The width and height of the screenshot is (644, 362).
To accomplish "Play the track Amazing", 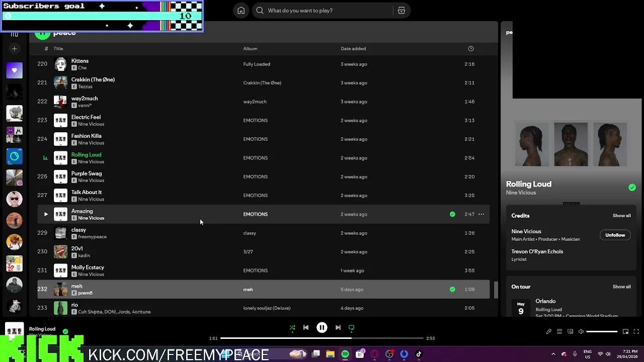I will (46, 214).
